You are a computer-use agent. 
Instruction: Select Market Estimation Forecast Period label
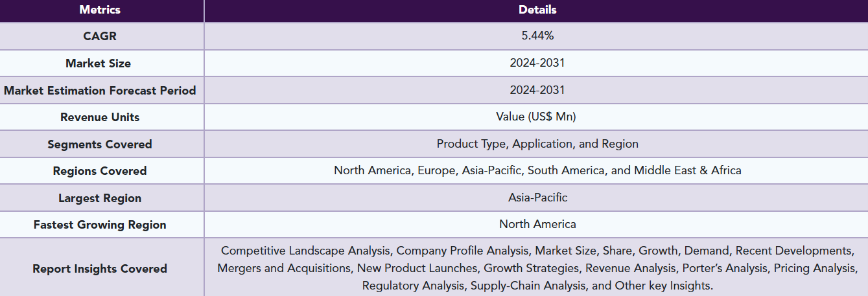tap(100, 91)
